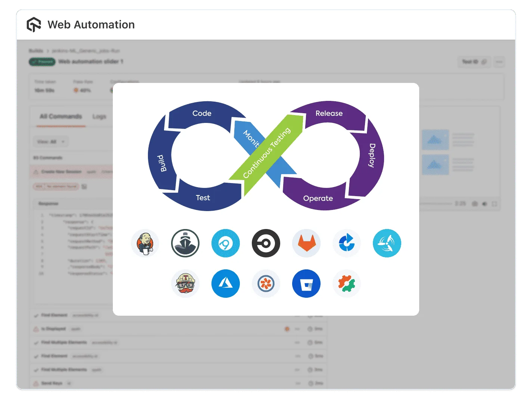Select the Codeship ship logo

(x=185, y=243)
